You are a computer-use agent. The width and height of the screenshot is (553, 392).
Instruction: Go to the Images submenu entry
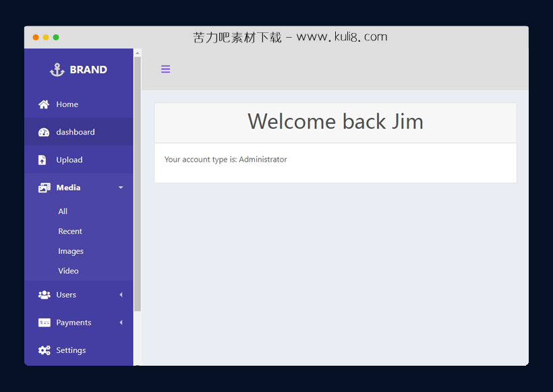point(71,251)
